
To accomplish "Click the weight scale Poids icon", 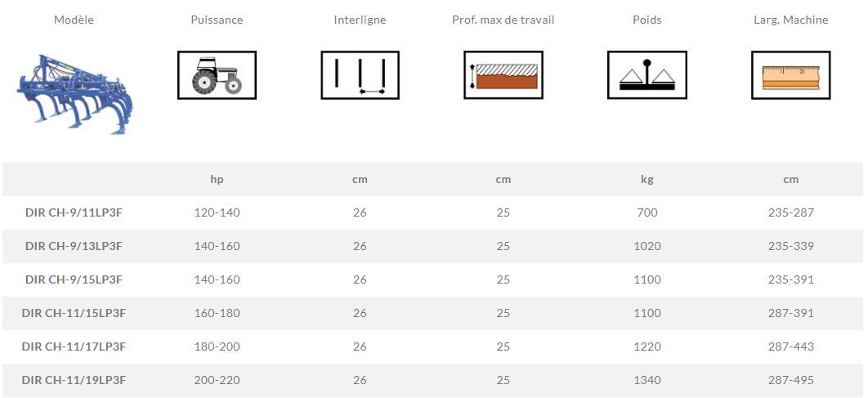I will pyautogui.click(x=647, y=75).
